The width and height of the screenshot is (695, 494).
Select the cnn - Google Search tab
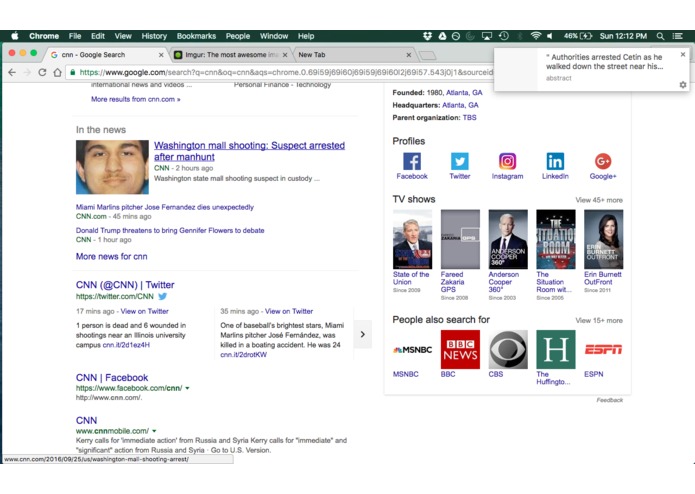tap(106, 55)
